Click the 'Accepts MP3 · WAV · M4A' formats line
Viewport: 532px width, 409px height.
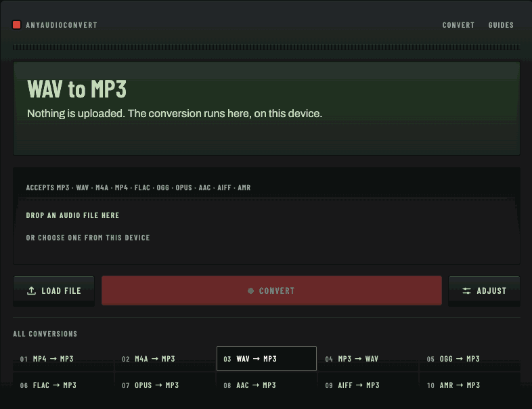tap(139, 188)
